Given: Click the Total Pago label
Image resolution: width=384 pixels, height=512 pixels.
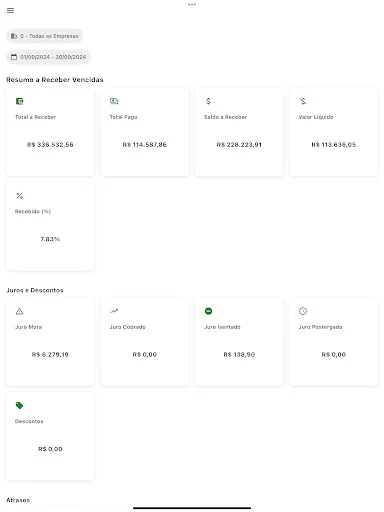Looking at the screenshot, I should point(123,117).
